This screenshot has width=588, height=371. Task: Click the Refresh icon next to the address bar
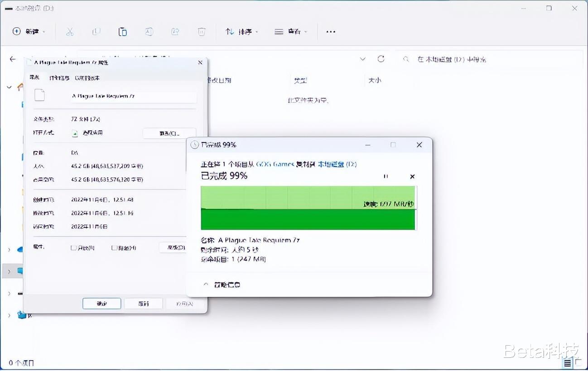click(381, 59)
